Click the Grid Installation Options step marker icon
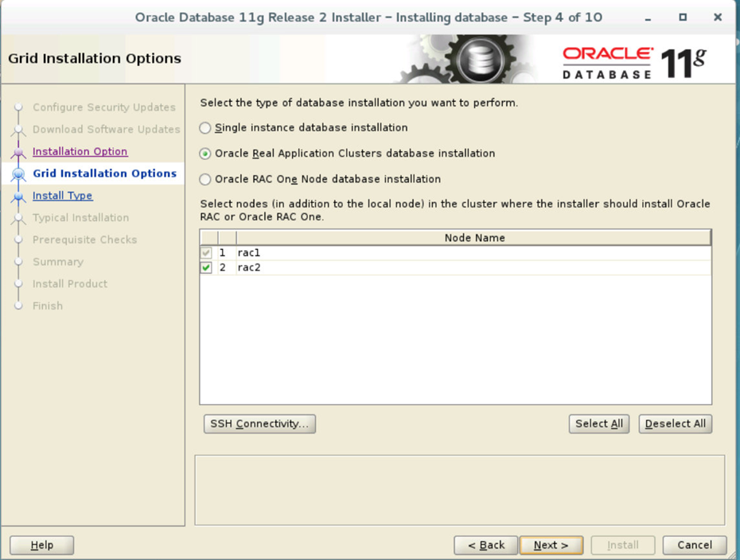This screenshot has width=740, height=560. pos(18,174)
